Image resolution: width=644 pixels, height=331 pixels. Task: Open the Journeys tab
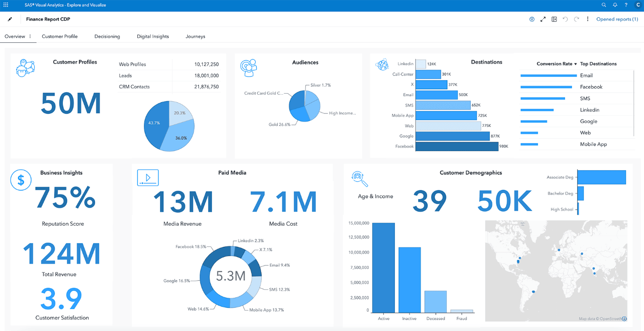(195, 36)
